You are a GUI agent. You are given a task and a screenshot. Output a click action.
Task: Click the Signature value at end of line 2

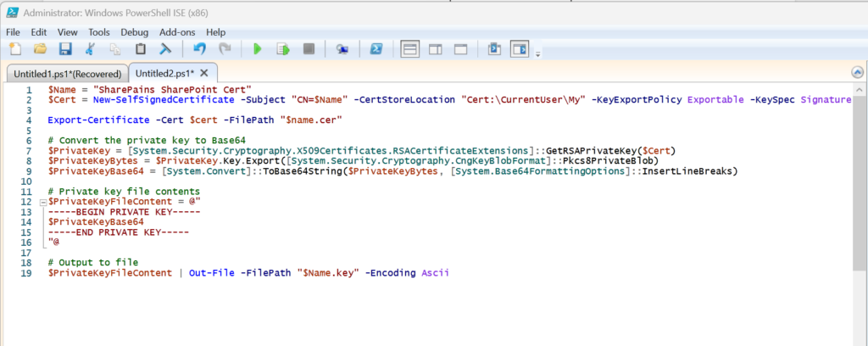tap(826, 100)
